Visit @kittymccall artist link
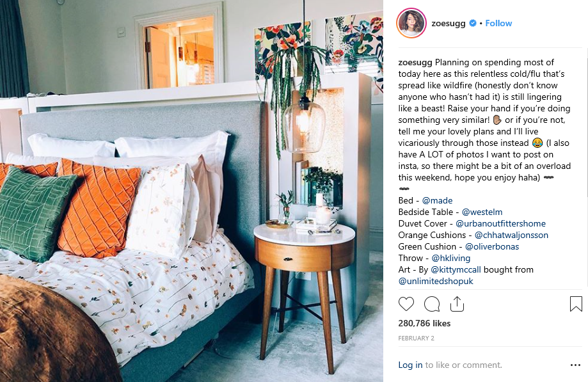 456,270
